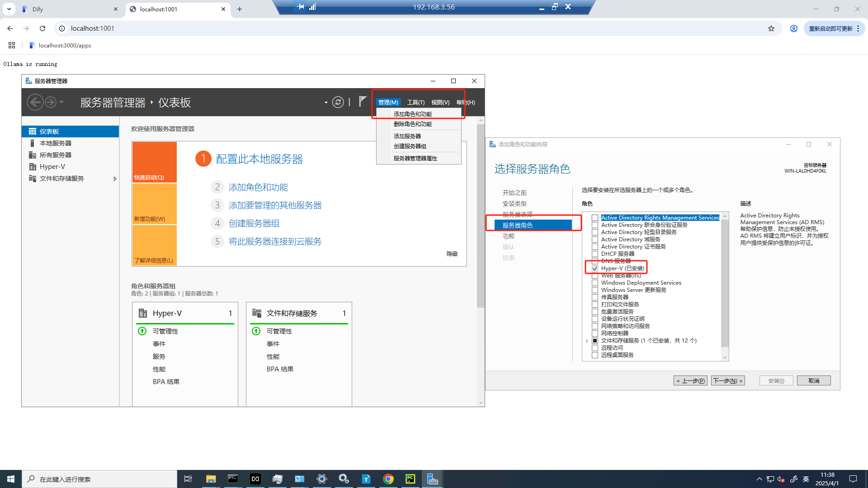Click the Server Manager refresh icon

(x=338, y=102)
